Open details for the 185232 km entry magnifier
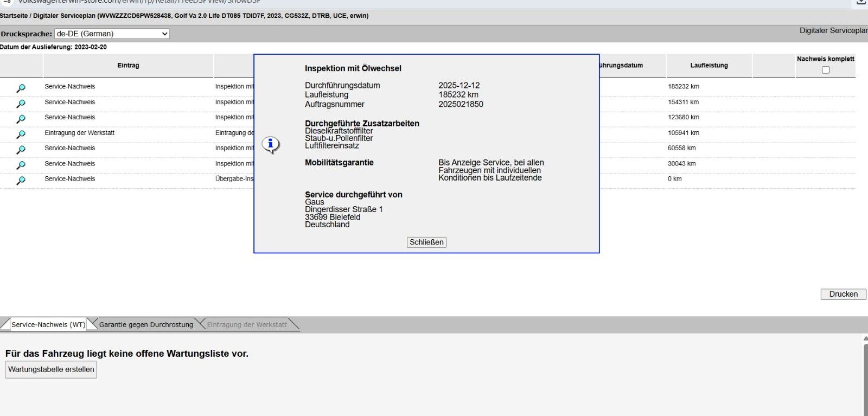The width and height of the screenshot is (868, 416). [21, 88]
